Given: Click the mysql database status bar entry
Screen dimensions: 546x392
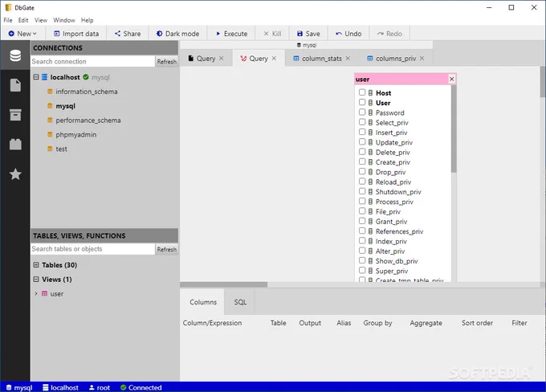Looking at the screenshot, I should click(x=19, y=387).
